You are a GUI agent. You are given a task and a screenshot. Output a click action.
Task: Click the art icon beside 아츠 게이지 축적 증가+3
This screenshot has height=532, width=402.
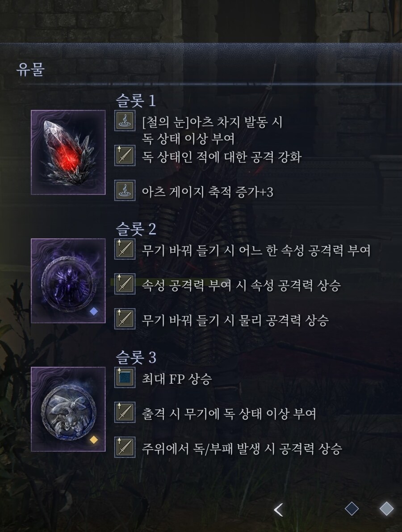coord(125,190)
